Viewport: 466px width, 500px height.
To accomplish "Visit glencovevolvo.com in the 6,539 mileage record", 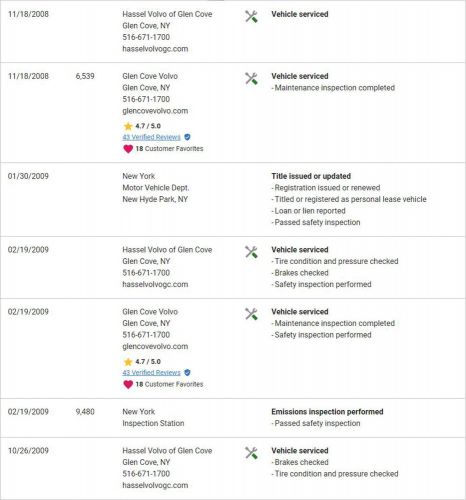I will (x=155, y=111).
